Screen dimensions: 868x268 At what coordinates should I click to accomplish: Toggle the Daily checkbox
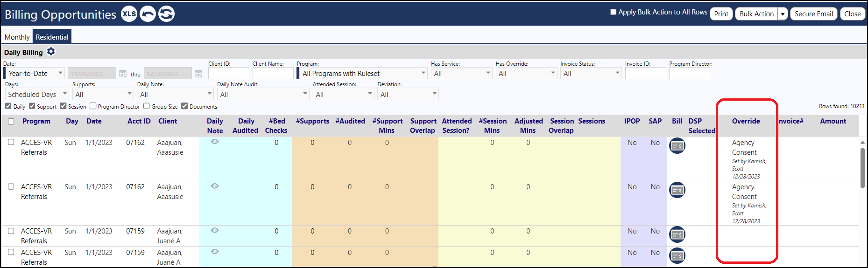(x=8, y=106)
